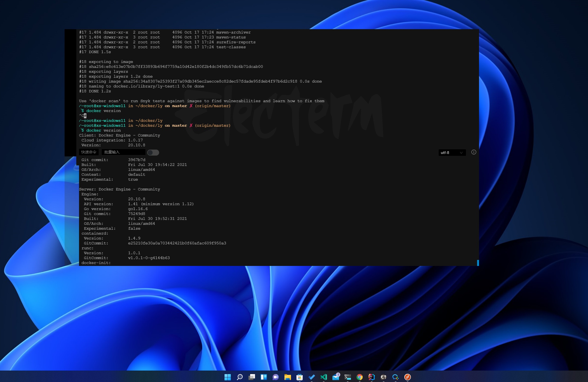
Task: Open Microsoft To Do checkmark icon
Action: pos(312,377)
